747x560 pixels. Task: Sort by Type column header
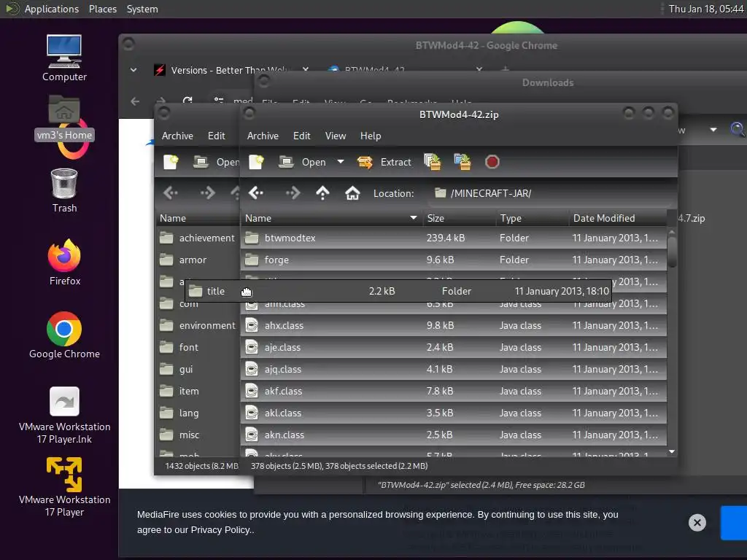pyautogui.click(x=532, y=218)
